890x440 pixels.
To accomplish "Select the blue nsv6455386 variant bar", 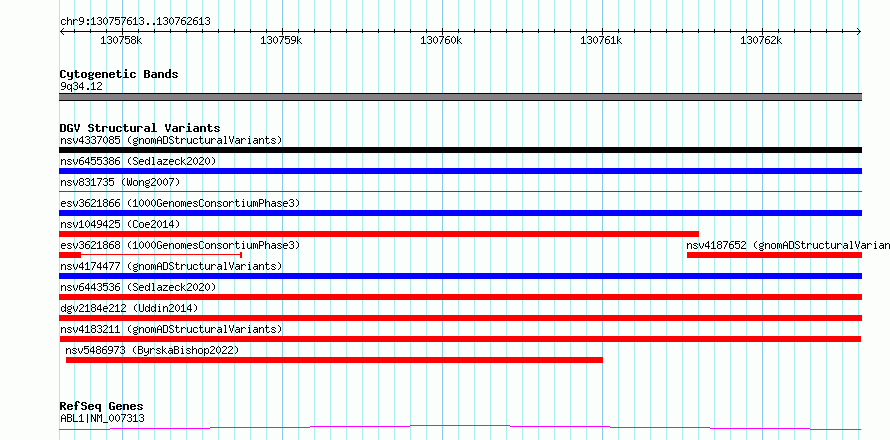I will [x=460, y=171].
